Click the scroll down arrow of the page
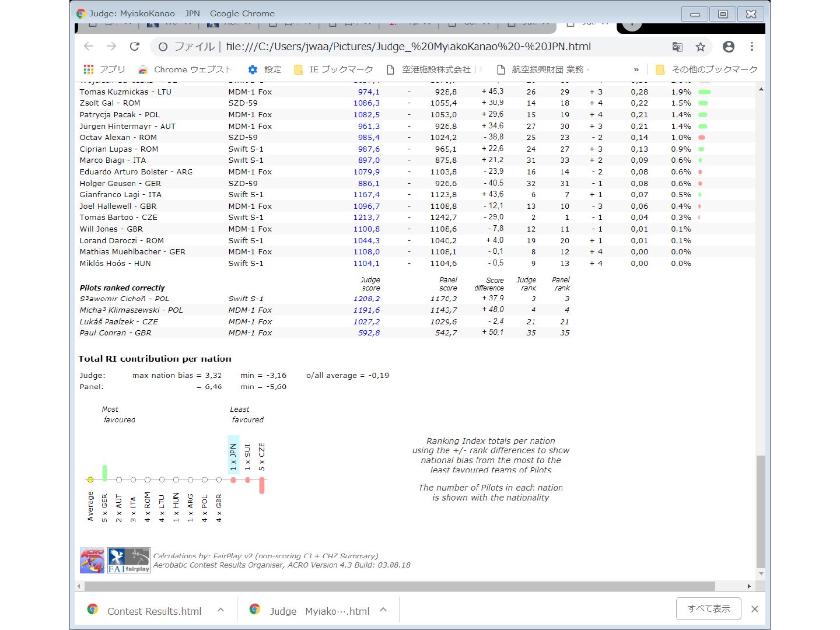This screenshot has width=840, height=630. coord(761,574)
